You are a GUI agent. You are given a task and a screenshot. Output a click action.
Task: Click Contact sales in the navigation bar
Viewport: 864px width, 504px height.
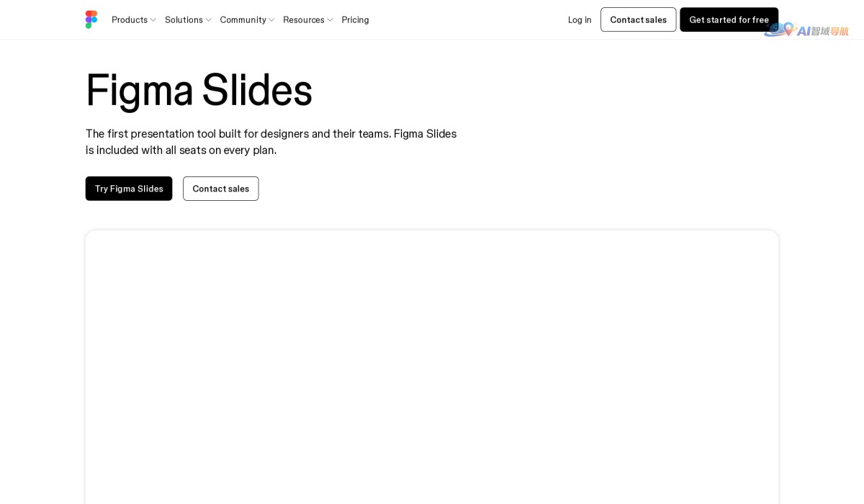click(x=638, y=19)
